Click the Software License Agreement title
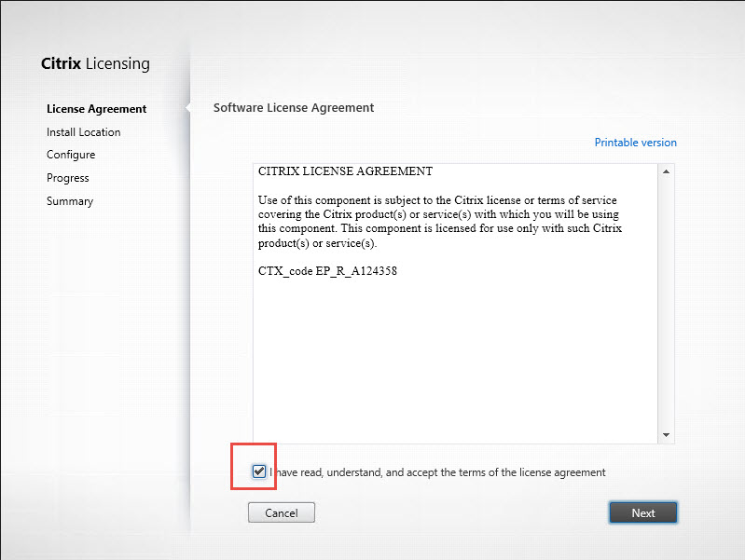 [294, 108]
